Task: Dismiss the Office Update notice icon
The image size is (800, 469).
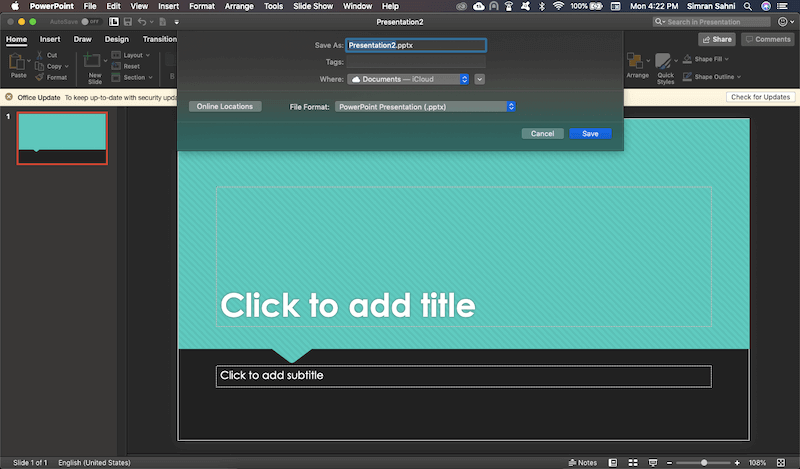Action: pos(9,97)
